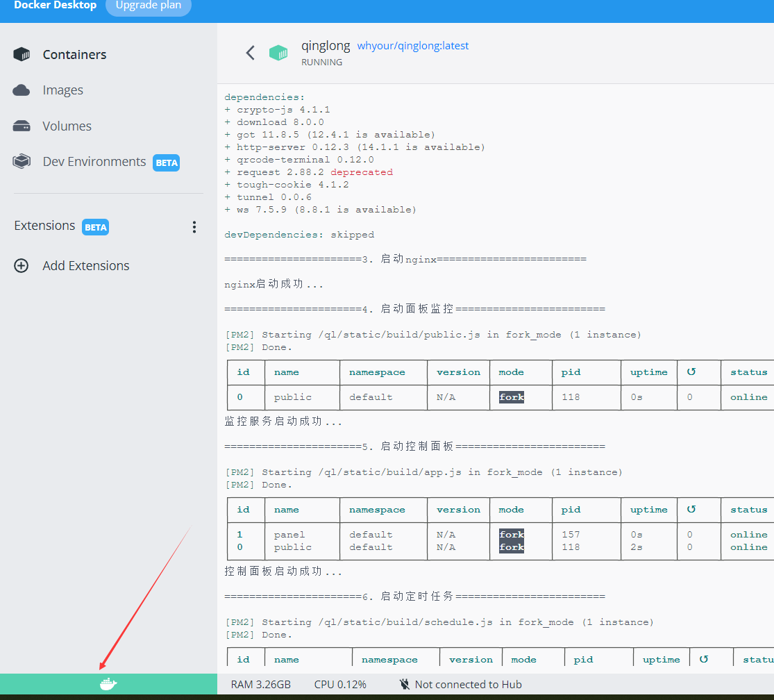Select Images in the sidebar
The image size is (774, 700).
[62, 90]
